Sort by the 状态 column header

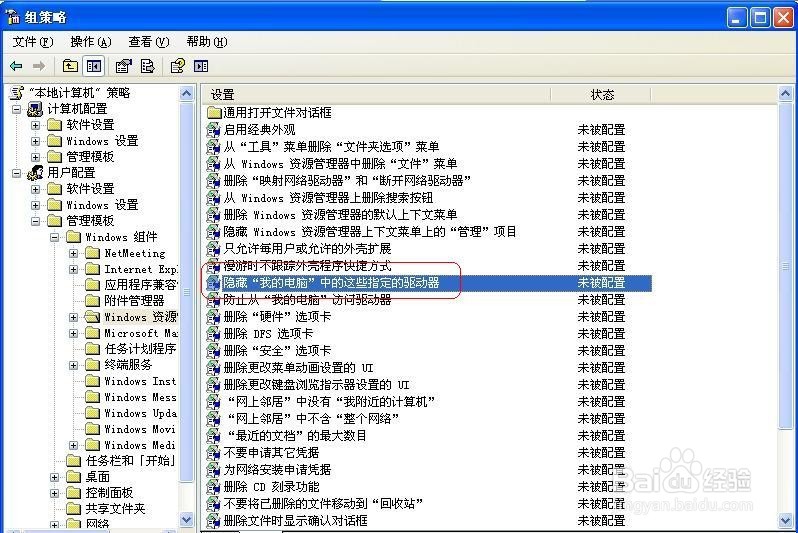pyautogui.click(x=602, y=95)
